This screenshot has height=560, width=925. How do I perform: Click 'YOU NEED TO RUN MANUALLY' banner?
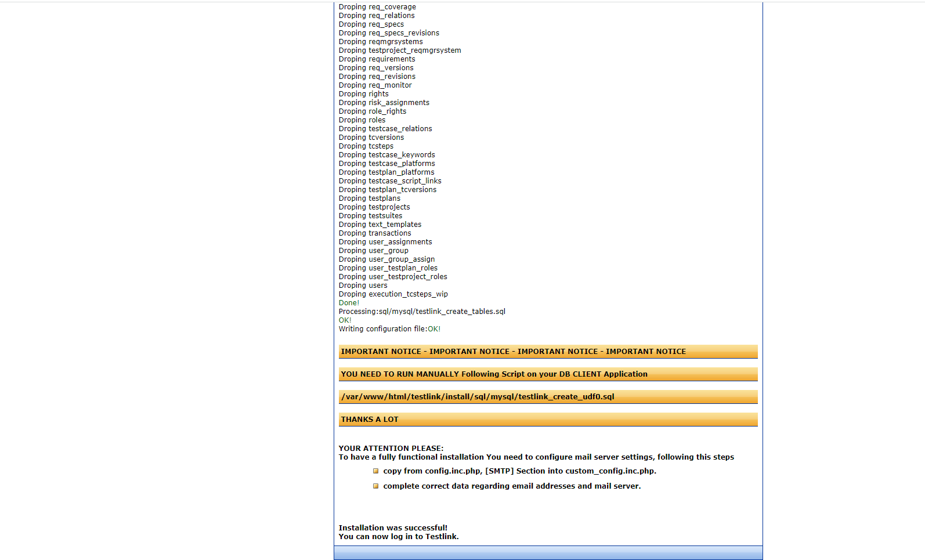coord(548,374)
